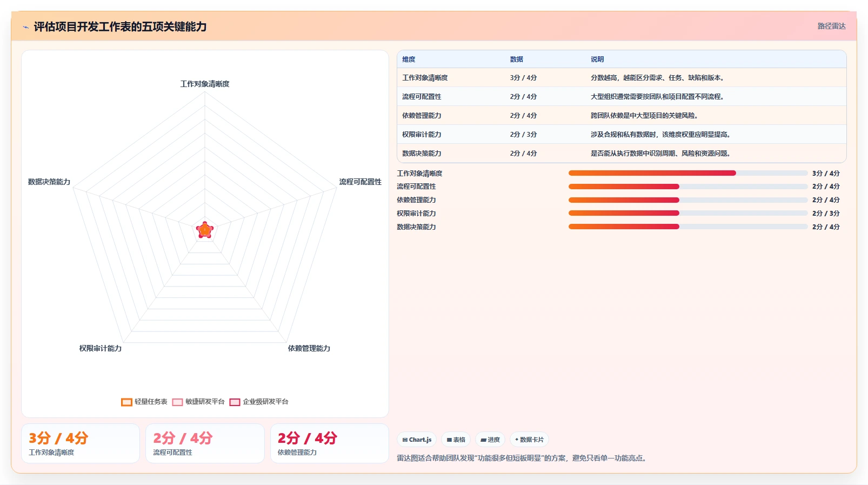868x485 pixels.
Task: Toggle the 企业级研发平台 legend item
Action: tap(259, 402)
